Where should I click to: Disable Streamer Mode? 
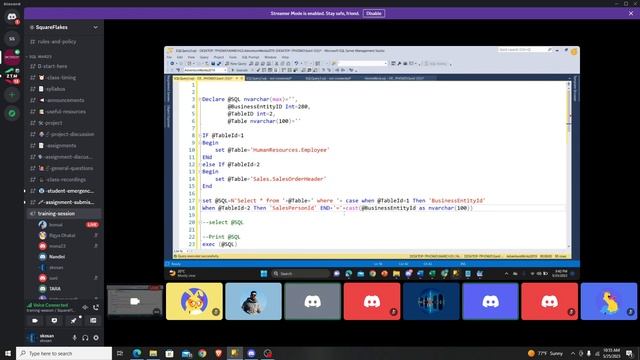373,13
